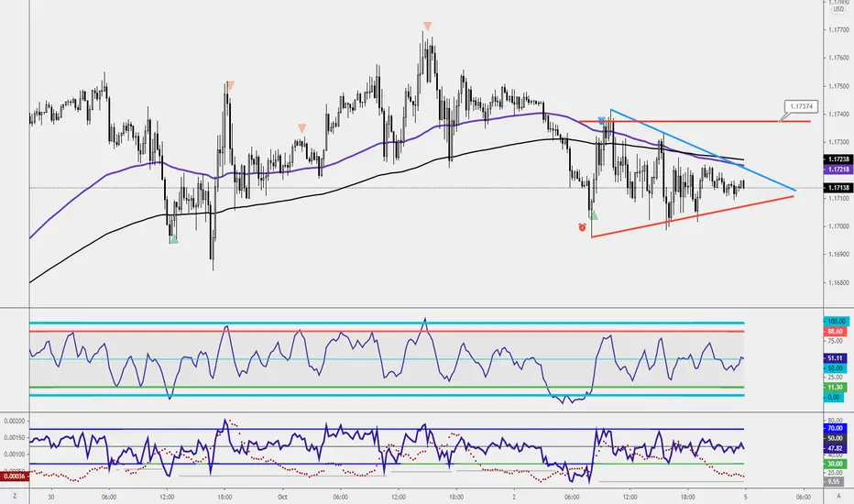Select the topmost orange down-triangle marker
Image resolution: width=854 pixels, height=504 pixels.
pyautogui.click(x=428, y=27)
